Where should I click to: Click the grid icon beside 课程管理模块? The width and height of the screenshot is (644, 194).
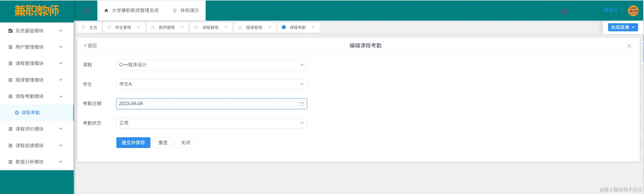point(10,63)
